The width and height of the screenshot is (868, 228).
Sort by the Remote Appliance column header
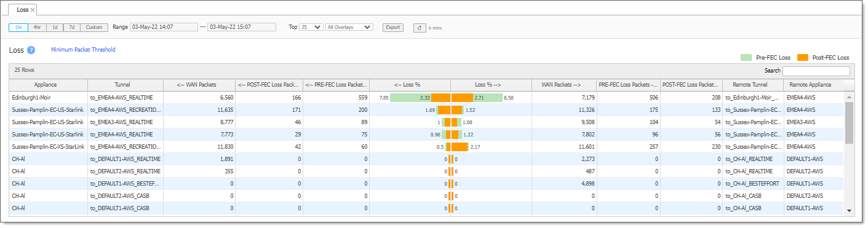813,85
